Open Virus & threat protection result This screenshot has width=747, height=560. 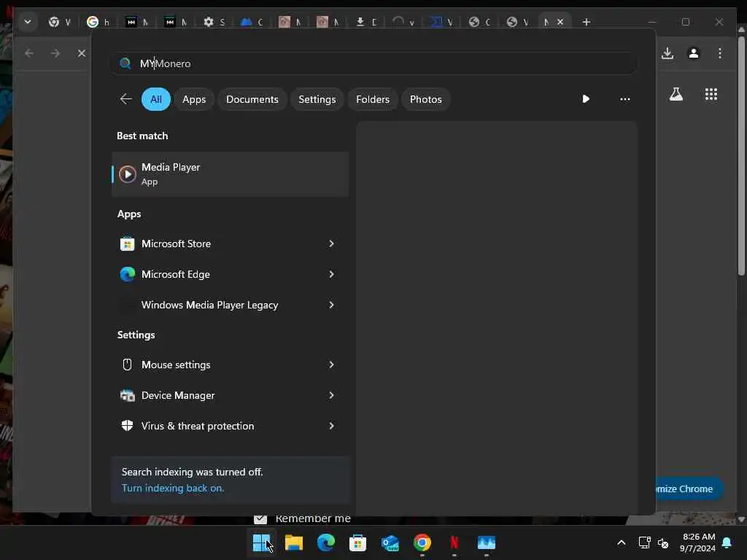coord(219,426)
